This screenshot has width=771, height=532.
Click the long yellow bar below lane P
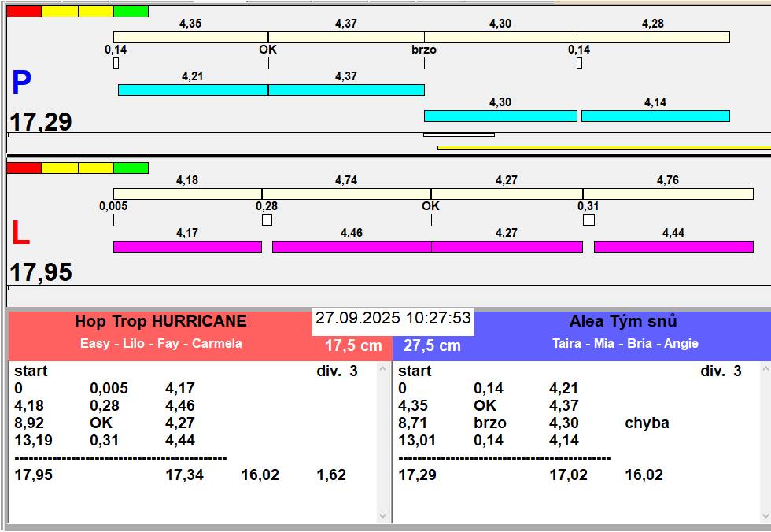(604, 147)
